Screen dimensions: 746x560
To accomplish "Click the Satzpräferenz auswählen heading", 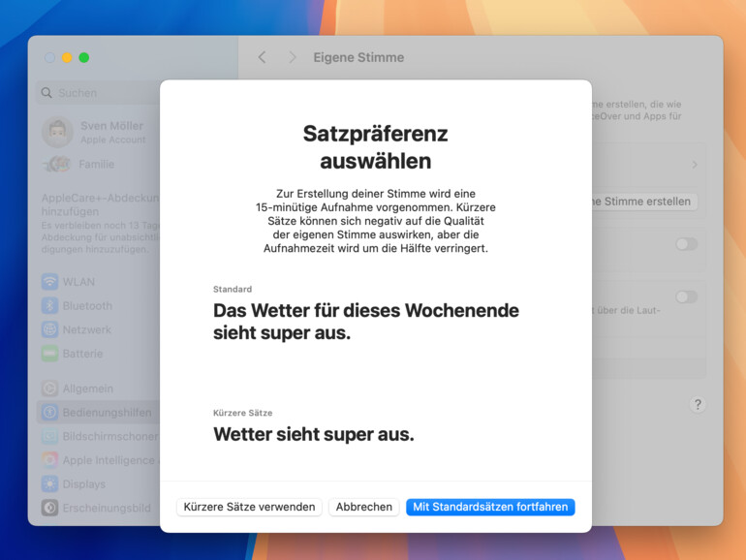I will coord(375,147).
